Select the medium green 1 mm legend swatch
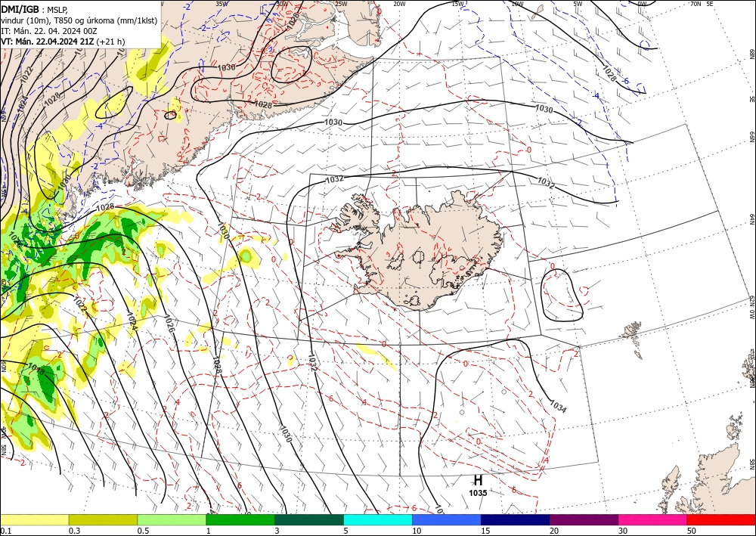 [x=240, y=519]
